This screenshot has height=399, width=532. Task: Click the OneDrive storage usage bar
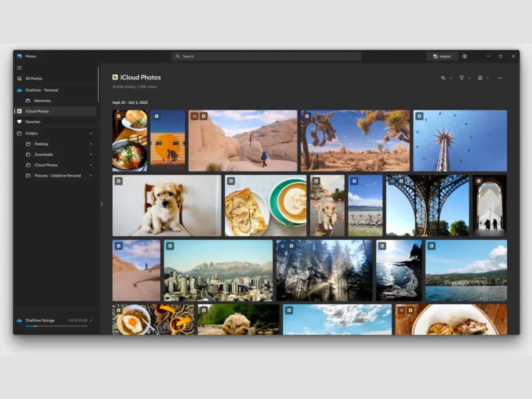[x=56, y=326]
